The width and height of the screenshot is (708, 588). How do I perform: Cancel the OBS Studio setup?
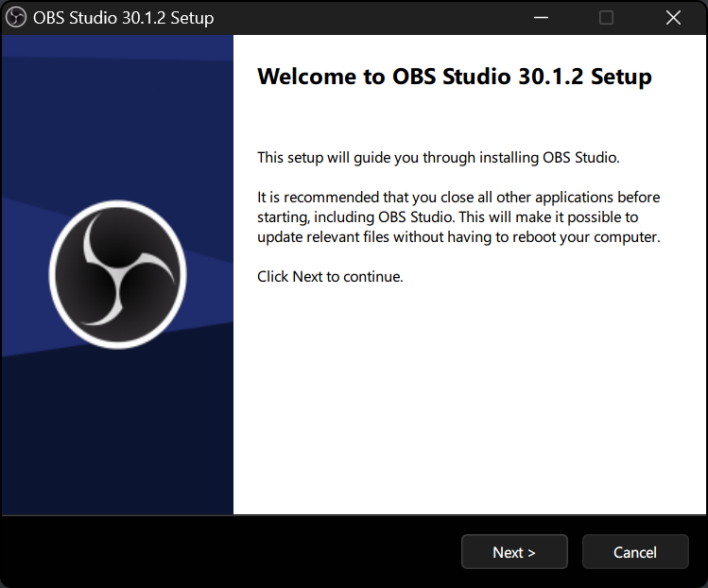point(634,552)
